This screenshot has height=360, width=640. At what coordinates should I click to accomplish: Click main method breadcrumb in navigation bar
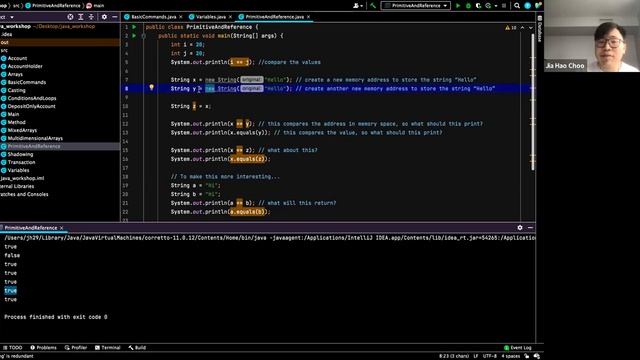coord(95,6)
